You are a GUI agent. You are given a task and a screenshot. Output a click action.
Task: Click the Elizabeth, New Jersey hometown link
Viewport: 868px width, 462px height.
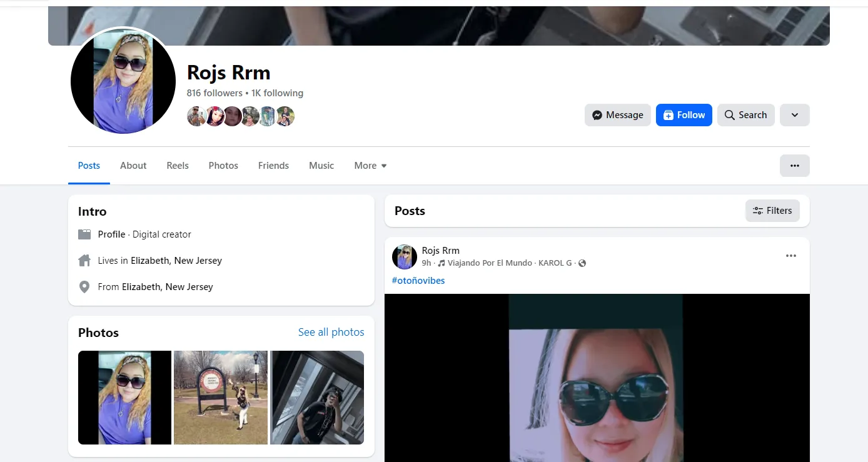168,287
